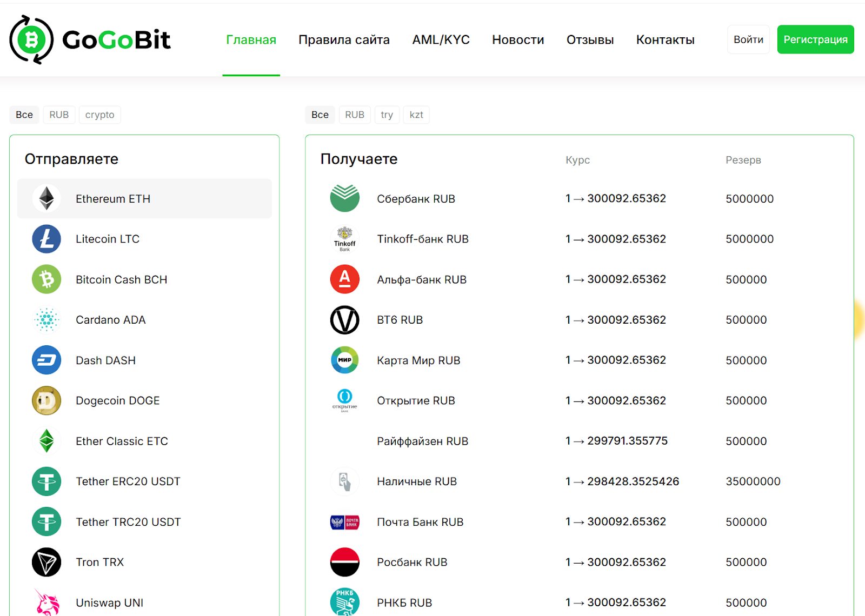This screenshot has width=865, height=616.
Task: Select Райффайзен RUB row
Action: click(x=580, y=441)
